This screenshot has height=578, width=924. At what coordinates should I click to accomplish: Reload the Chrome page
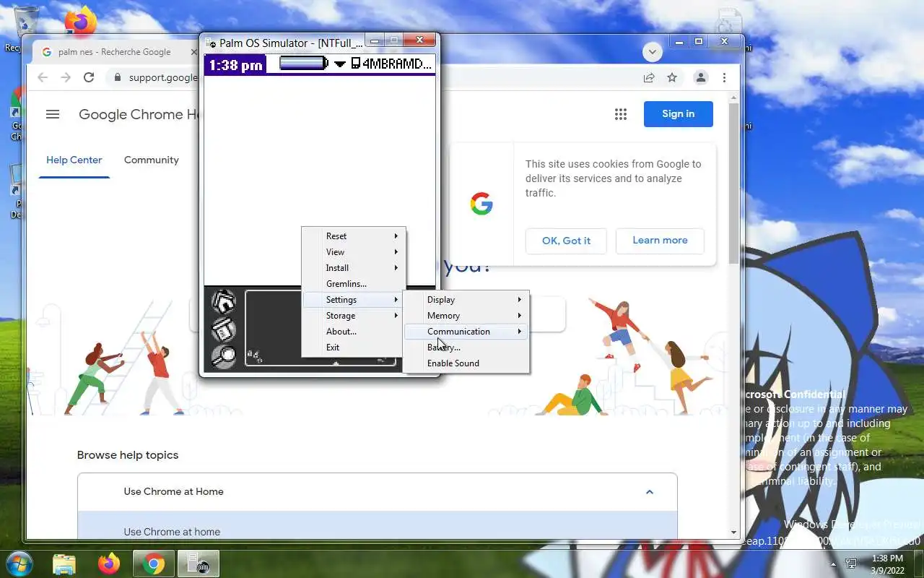[x=89, y=77]
